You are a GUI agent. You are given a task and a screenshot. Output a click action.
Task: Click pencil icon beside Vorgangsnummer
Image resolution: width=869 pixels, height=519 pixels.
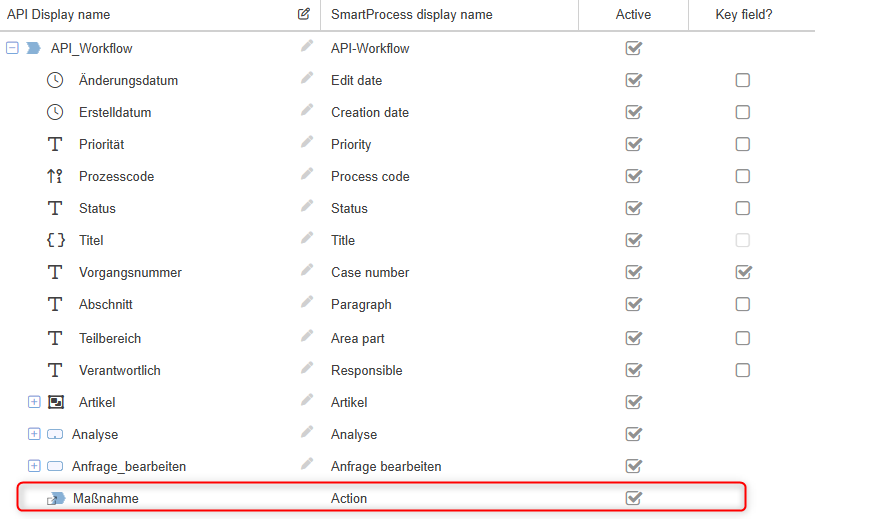pos(306,271)
